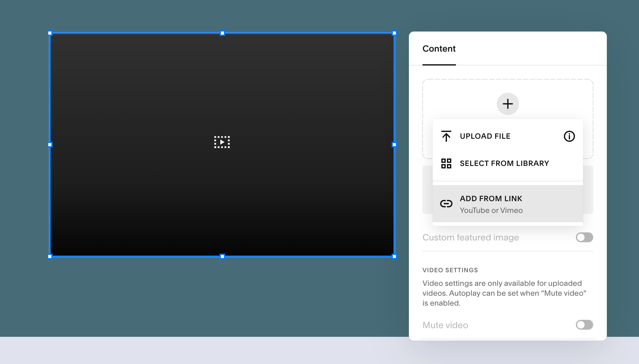Click the left-middle resize handle
639x364 pixels.
50,145
